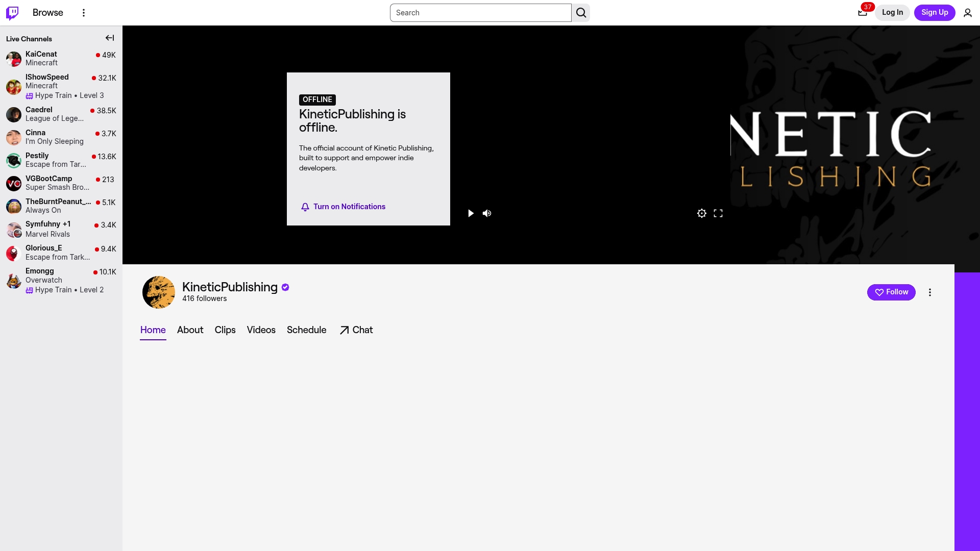Click the Sign Up button

(x=935, y=13)
